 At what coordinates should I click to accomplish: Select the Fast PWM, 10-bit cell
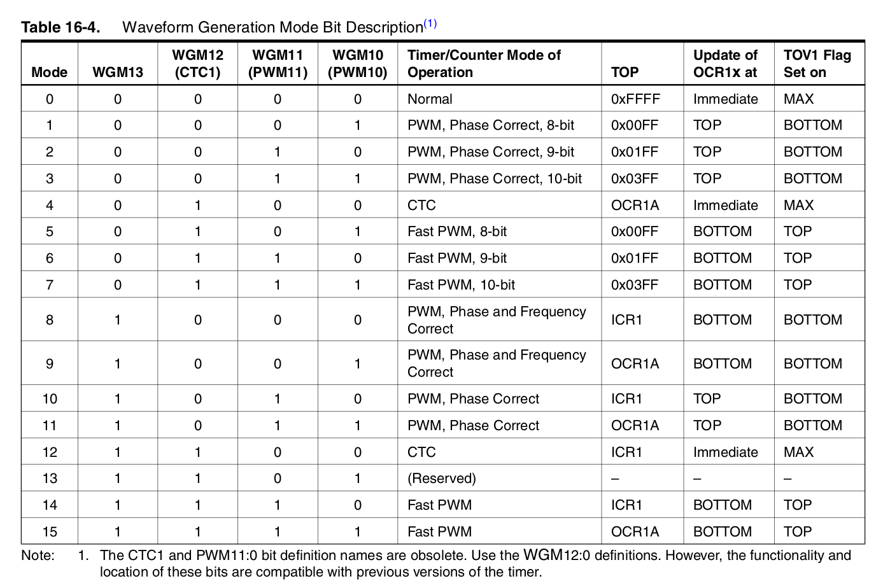pyautogui.click(x=461, y=285)
